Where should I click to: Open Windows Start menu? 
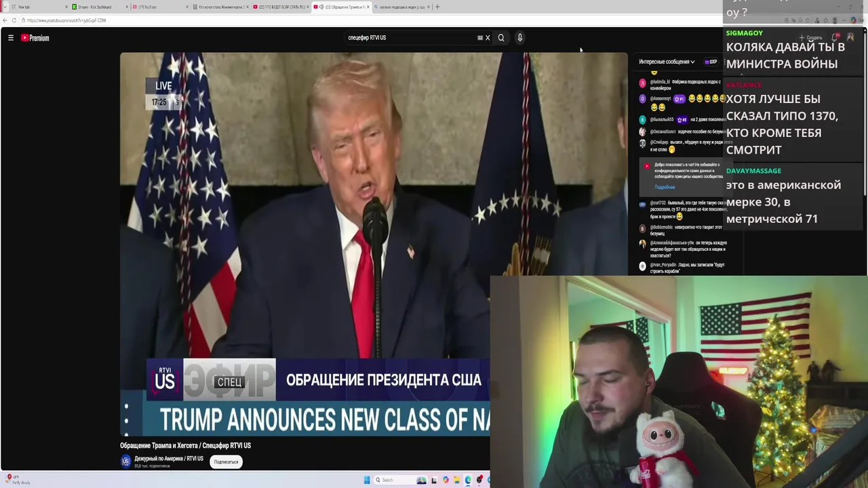367,480
